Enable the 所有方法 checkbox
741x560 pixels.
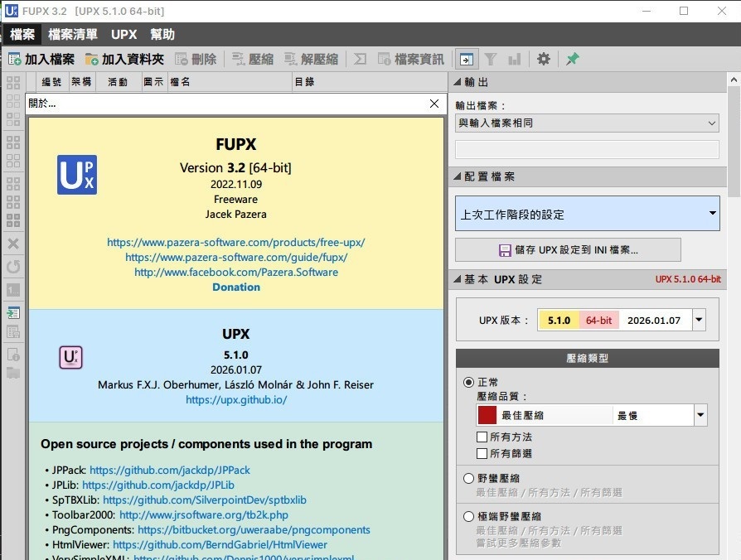[x=482, y=437]
